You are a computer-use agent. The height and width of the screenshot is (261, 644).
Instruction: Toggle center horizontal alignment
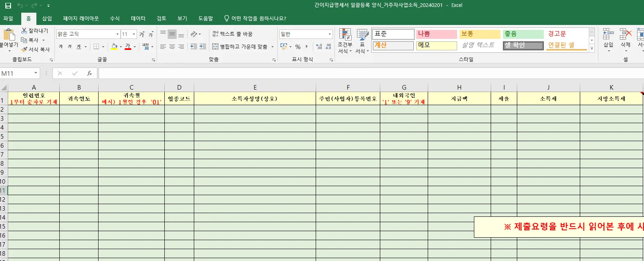(x=172, y=47)
